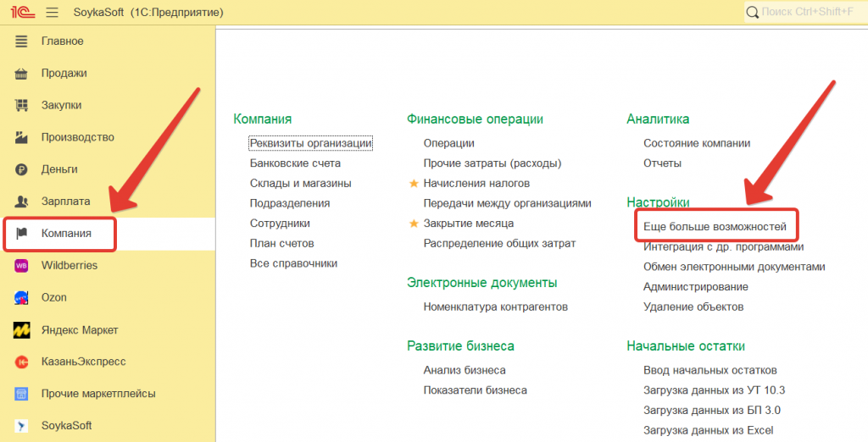
Task: Open the Зарплата section
Action: (x=65, y=202)
